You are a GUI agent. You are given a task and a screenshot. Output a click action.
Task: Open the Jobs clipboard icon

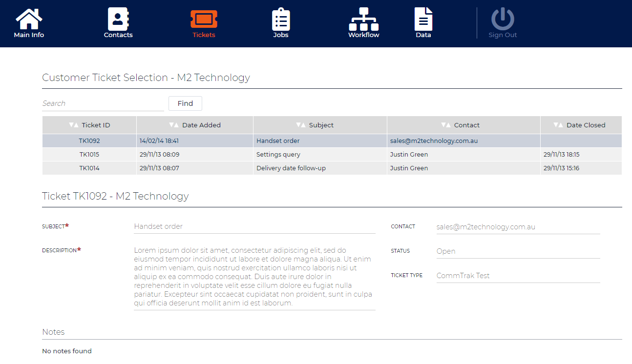[281, 19]
